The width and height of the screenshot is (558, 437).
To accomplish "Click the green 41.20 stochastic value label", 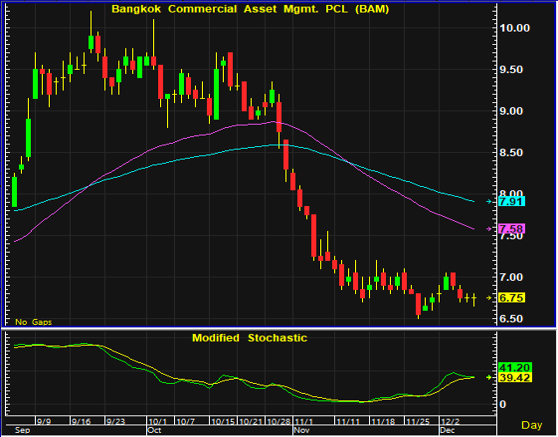I will click(x=515, y=367).
